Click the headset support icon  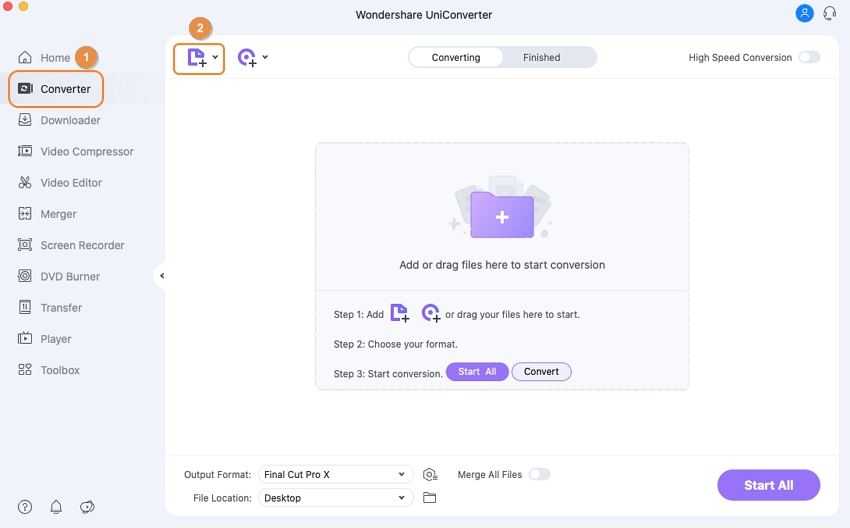(x=829, y=14)
